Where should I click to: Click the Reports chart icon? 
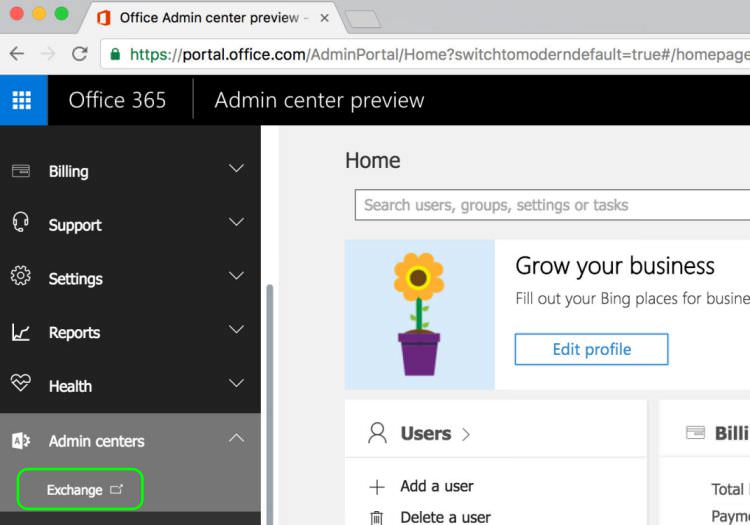click(x=21, y=332)
